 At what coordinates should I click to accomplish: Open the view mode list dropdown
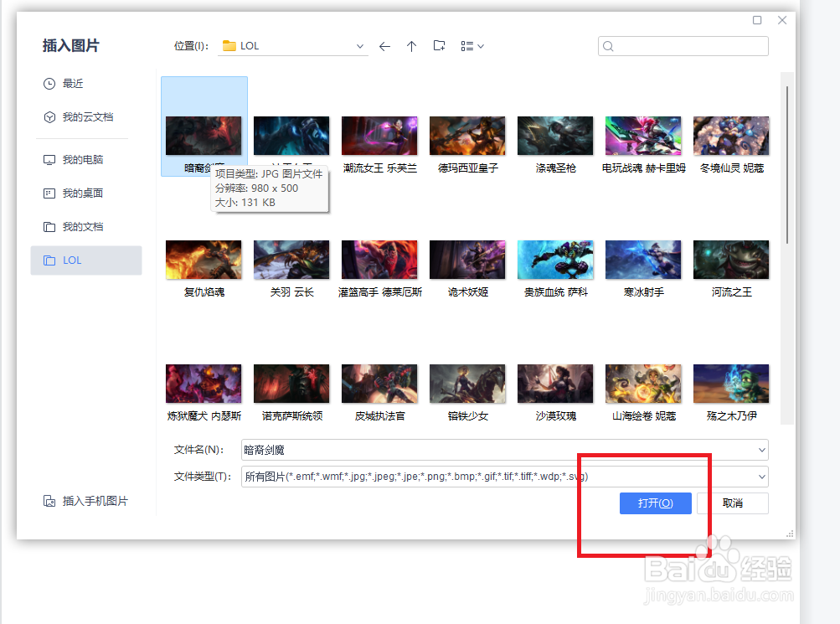point(472,47)
